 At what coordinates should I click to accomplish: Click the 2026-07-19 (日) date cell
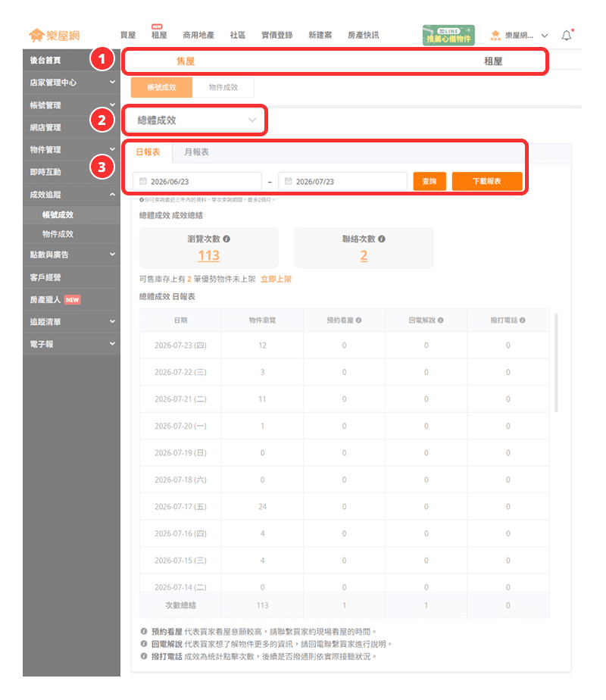(x=180, y=453)
